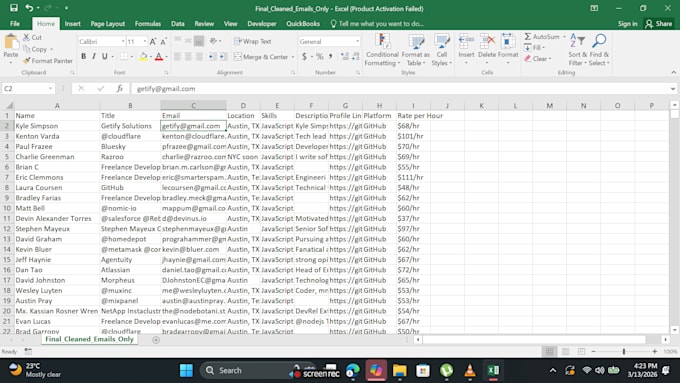Image resolution: width=680 pixels, height=383 pixels.
Task: Switch to Normal view in status bar
Action: click(549, 351)
